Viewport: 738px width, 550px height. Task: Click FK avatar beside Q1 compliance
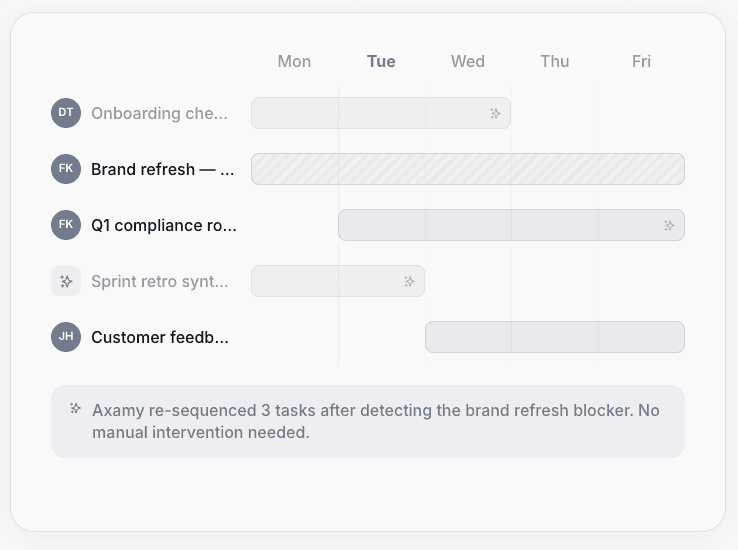pos(65,225)
